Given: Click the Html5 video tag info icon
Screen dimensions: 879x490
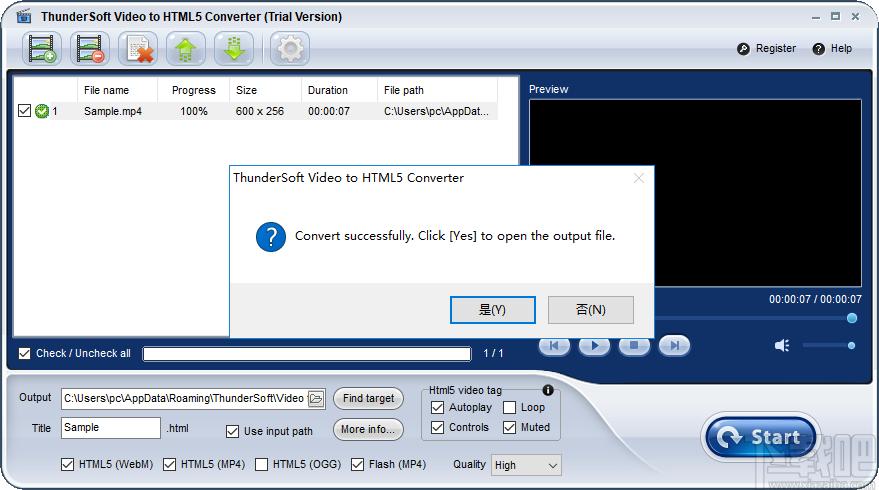Looking at the screenshot, I should pyautogui.click(x=548, y=390).
